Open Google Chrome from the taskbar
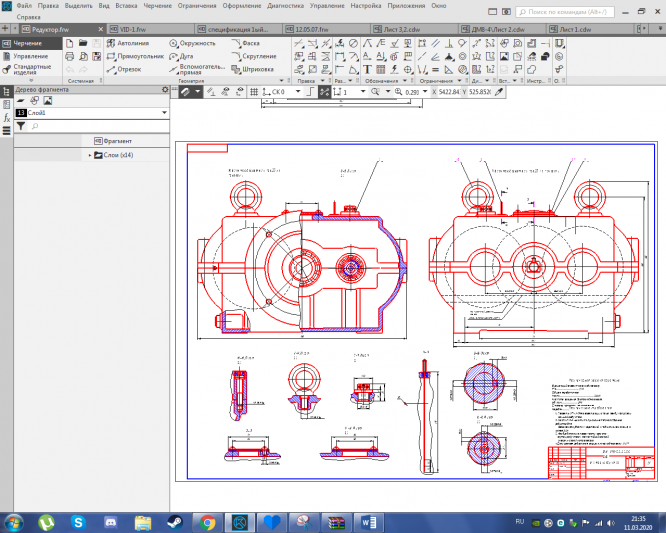Viewport: 666px width, 533px height. (207, 521)
